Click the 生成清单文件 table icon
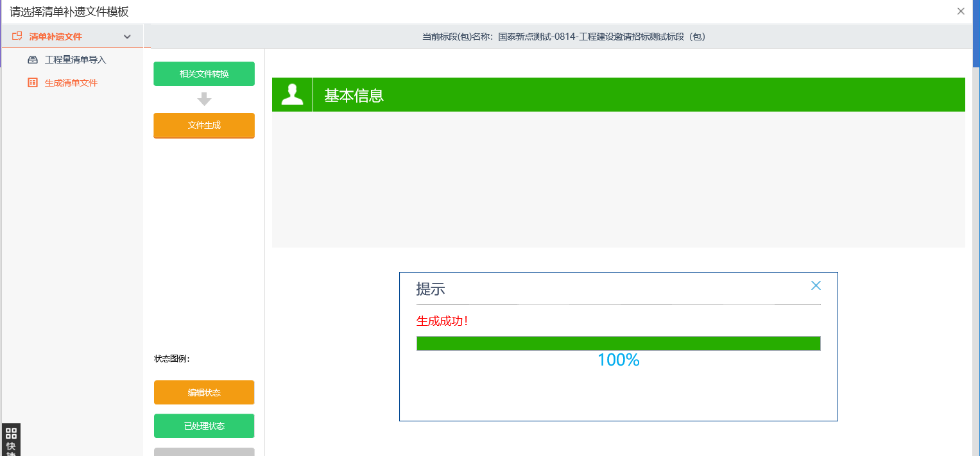This screenshot has width=980, height=456. (x=33, y=83)
